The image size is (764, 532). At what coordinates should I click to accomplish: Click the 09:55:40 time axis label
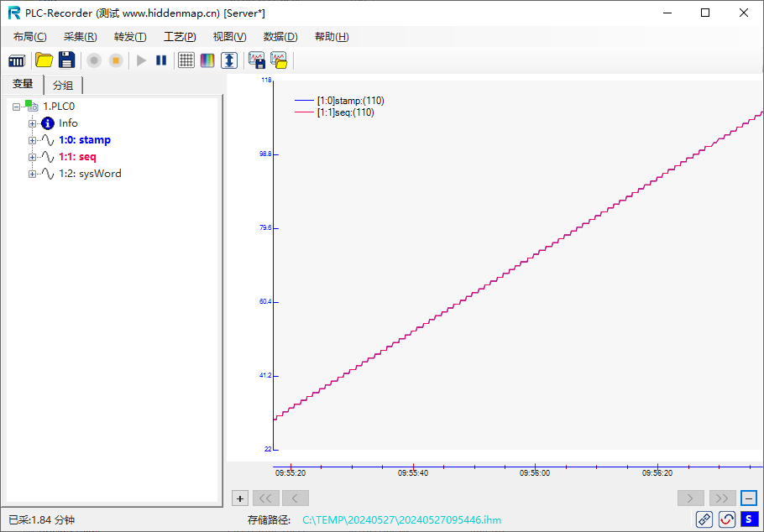pyautogui.click(x=413, y=473)
